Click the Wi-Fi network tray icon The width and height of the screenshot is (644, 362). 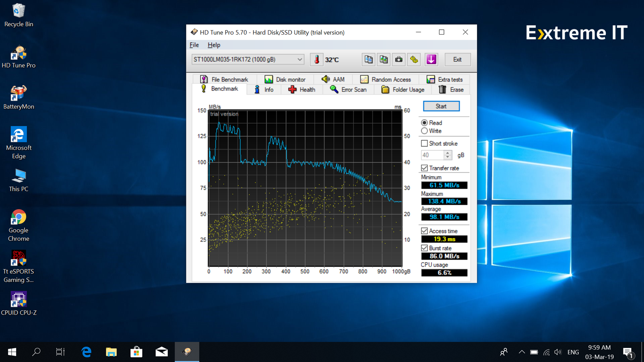[546, 352]
